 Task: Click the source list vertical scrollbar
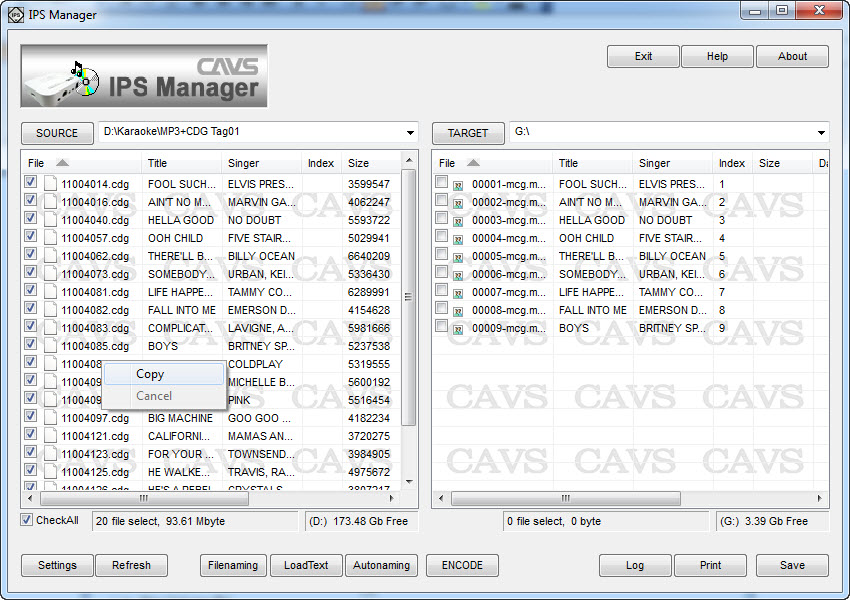coord(409,296)
